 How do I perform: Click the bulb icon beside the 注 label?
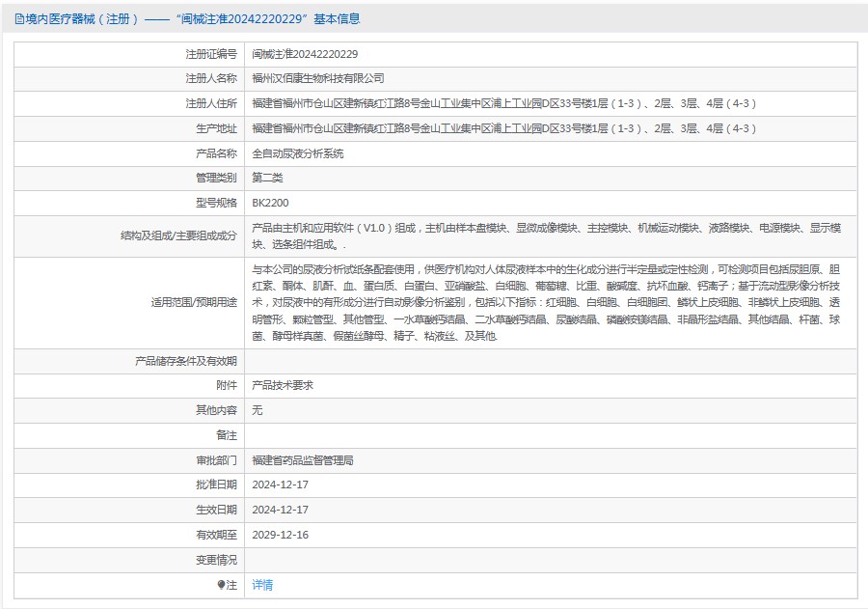[222, 585]
